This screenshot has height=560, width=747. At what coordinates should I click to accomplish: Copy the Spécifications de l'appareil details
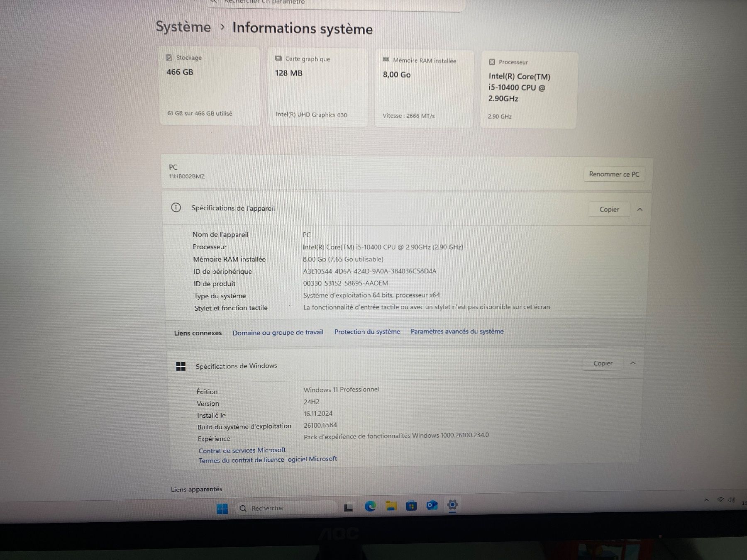609,209
